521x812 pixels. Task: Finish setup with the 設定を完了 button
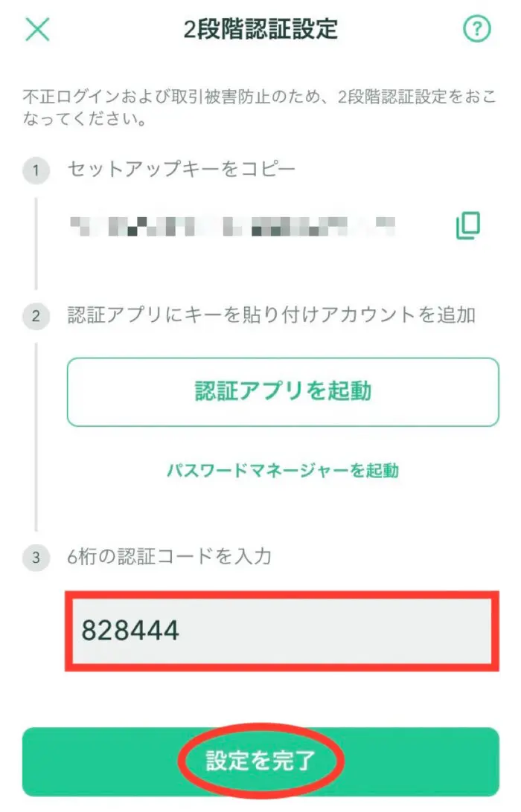[x=260, y=761]
